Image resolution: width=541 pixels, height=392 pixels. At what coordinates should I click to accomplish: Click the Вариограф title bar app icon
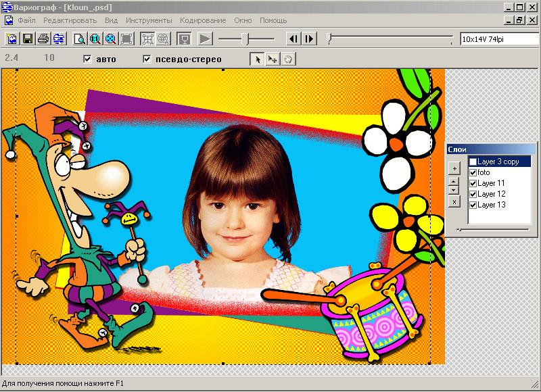click(x=7, y=7)
